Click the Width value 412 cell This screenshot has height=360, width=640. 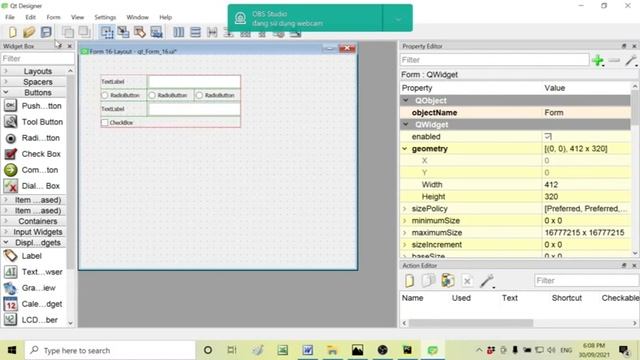[587, 184]
